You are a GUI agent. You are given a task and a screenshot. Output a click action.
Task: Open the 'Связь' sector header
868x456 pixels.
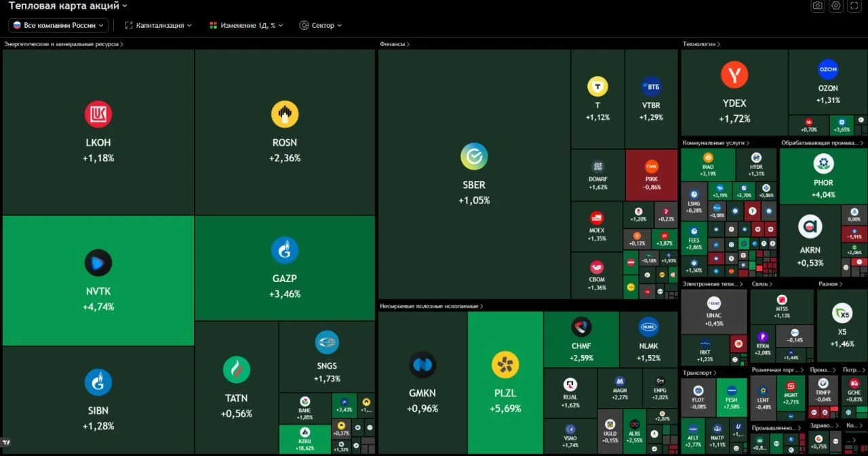point(762,284)
